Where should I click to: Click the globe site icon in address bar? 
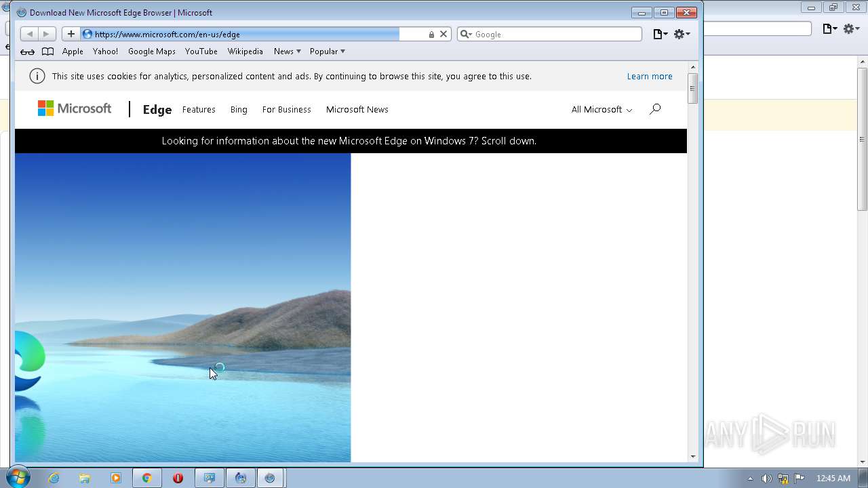point(87,34)
